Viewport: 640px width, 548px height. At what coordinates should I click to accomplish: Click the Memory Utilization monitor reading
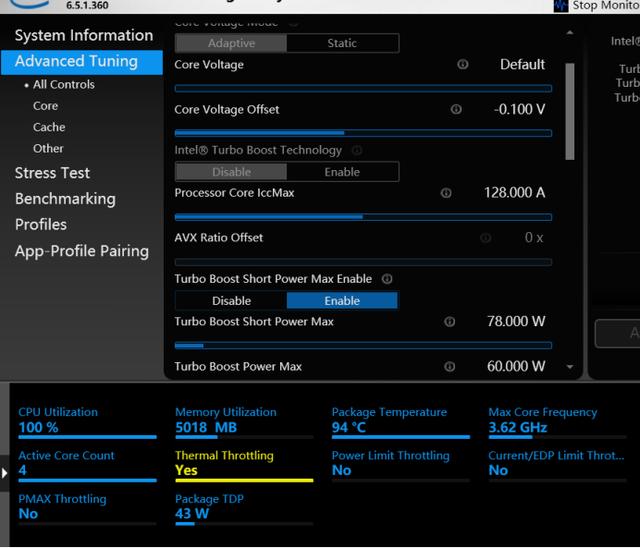(244, 422)
